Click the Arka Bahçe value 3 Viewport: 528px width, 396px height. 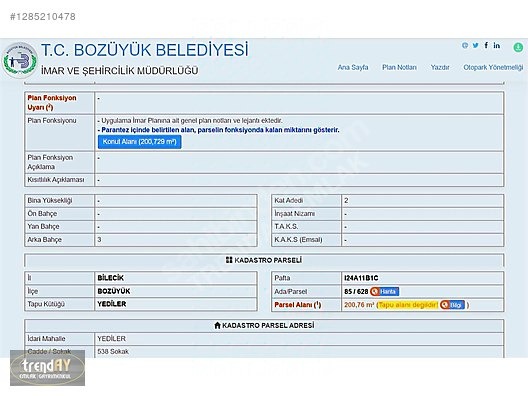click(x=99, y=240)
